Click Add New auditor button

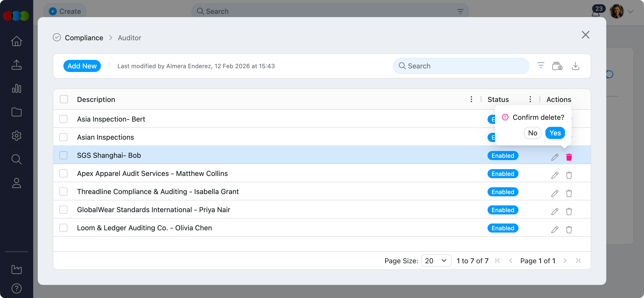click(x=82, y=66)
